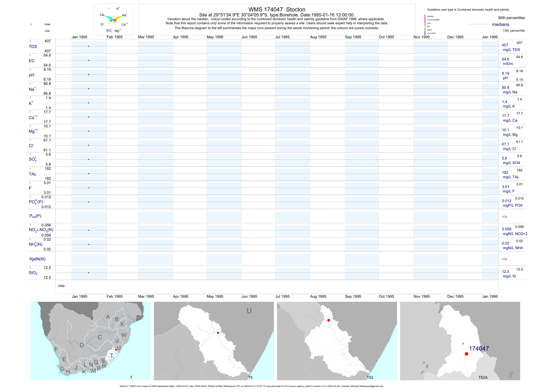Click the red dot on T52 map
This screenshot has width=554, height=392.
point(329,320)
